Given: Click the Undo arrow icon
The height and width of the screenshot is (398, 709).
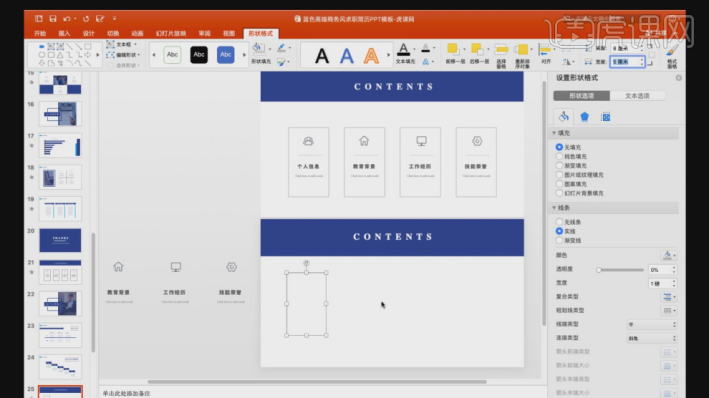Looking at the screenshot, I should coord(67,19).
